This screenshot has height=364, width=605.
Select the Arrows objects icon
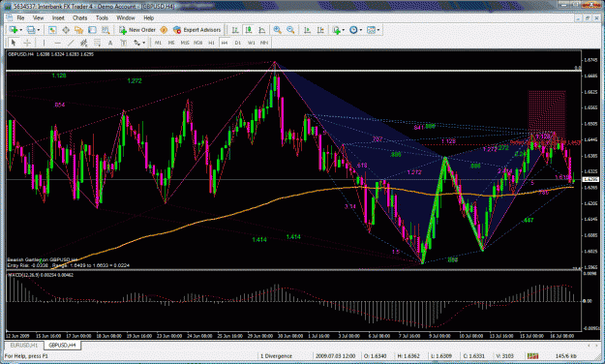tap(137, 43)
